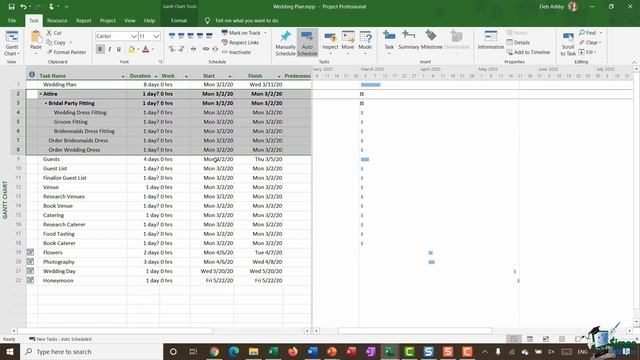The height and width of the screenshot is (360, 640).
Task: Select the Honeymoon task name cell
Action: 82,280
